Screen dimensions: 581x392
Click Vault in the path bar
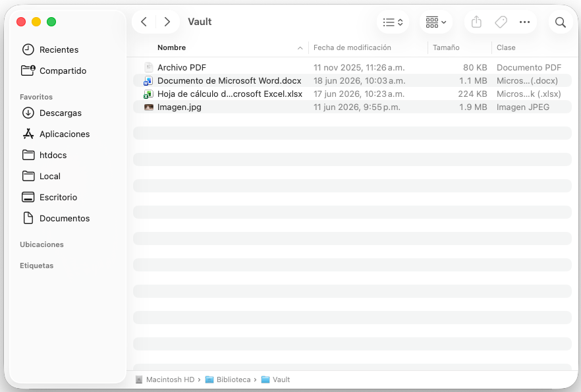pos(281,379)
